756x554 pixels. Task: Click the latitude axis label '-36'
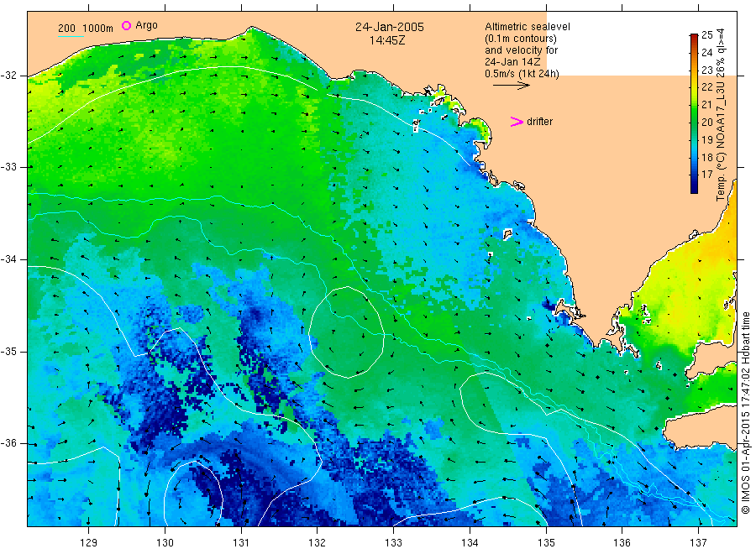pyautogui.click(x=8, y=443)
